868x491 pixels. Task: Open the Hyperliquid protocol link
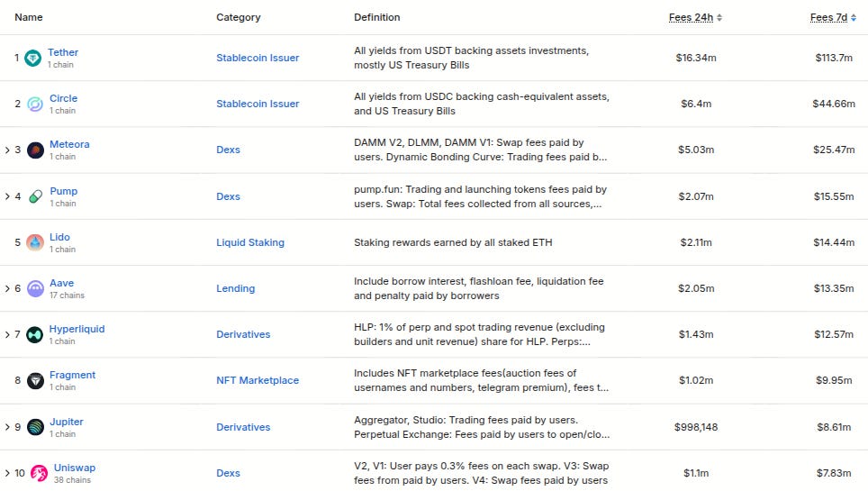click(77, 329)
